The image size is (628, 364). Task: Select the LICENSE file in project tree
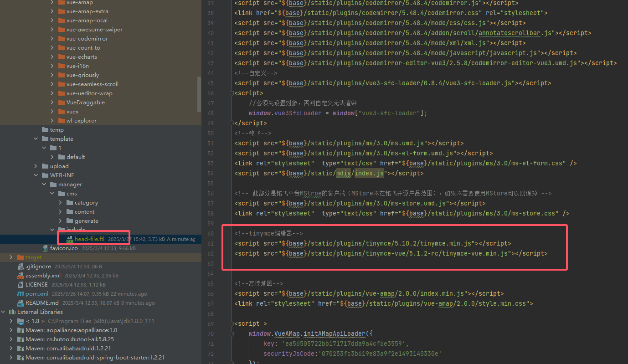(36, 285)
